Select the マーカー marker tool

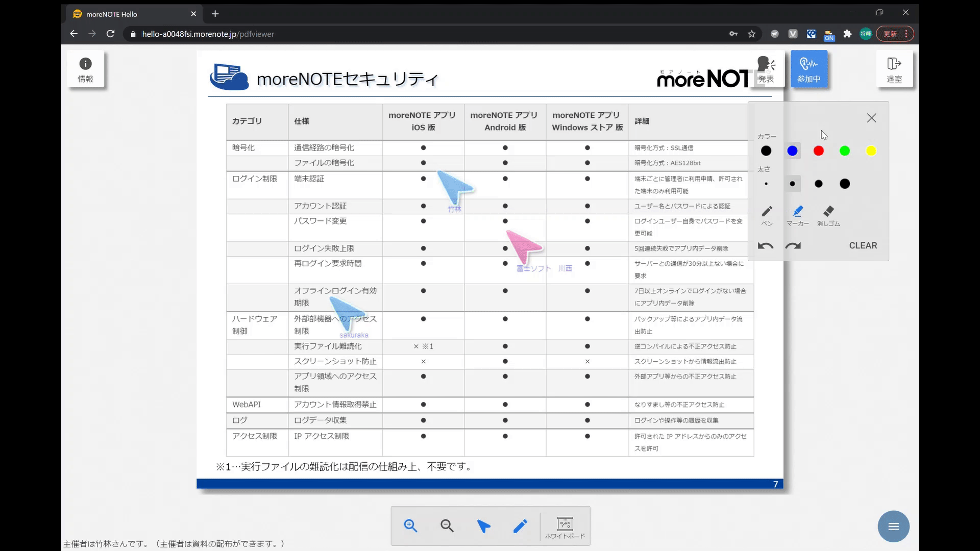pos(797,215)
